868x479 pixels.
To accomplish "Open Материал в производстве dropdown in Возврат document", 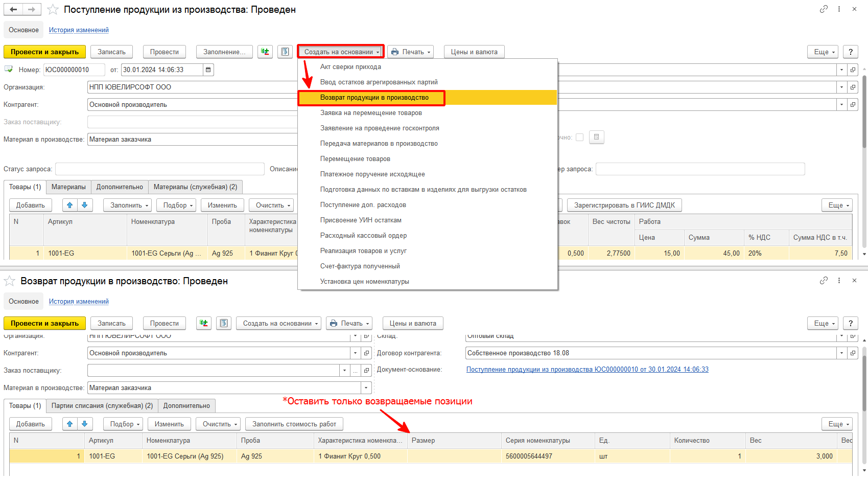I will [x=366, y=388].
